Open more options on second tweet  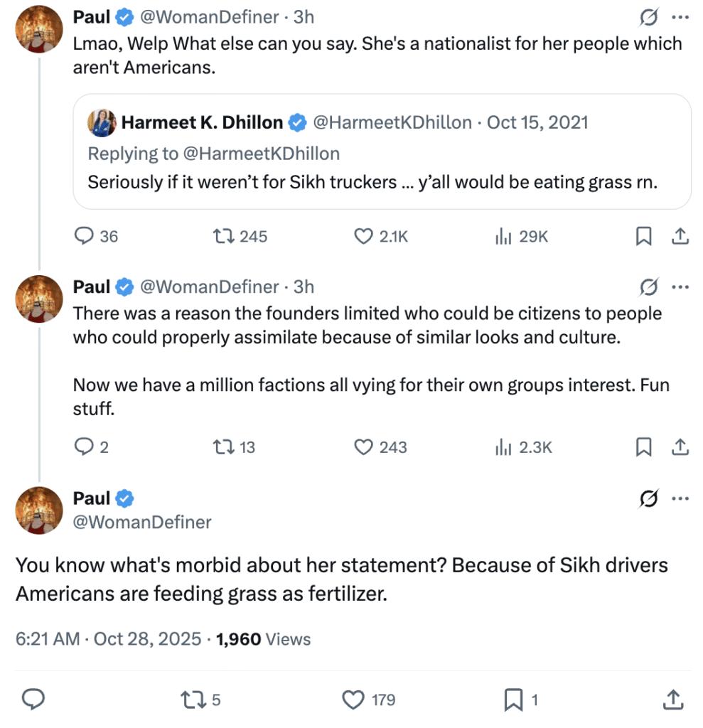tap(680, 287)
